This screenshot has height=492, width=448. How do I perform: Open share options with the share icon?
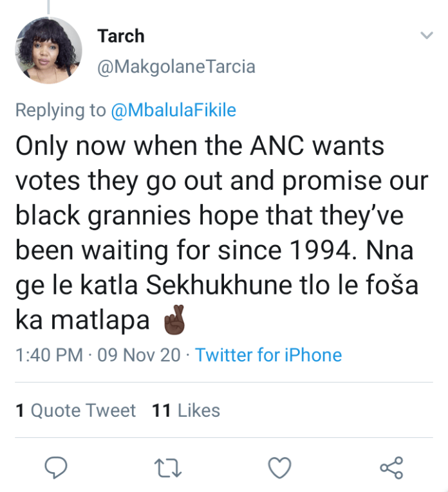(391, 468)
